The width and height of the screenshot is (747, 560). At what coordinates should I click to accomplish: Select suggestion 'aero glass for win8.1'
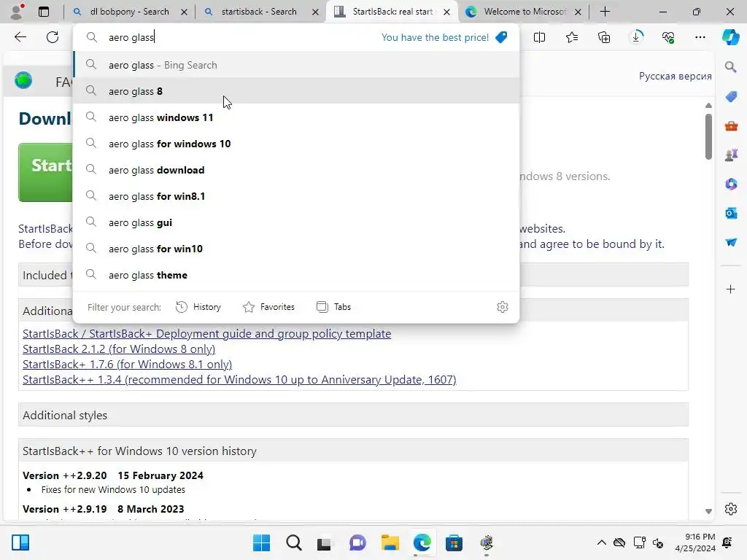[x=296, y=196]
